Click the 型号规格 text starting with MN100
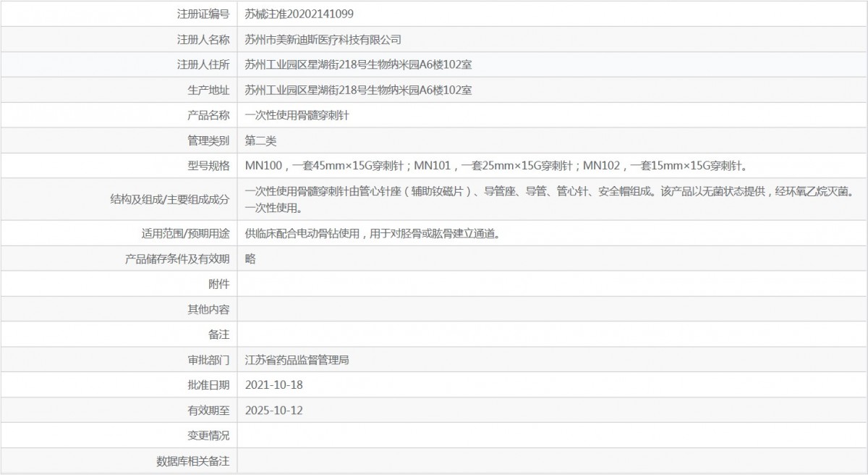868x475 pixels. point(495,166)
